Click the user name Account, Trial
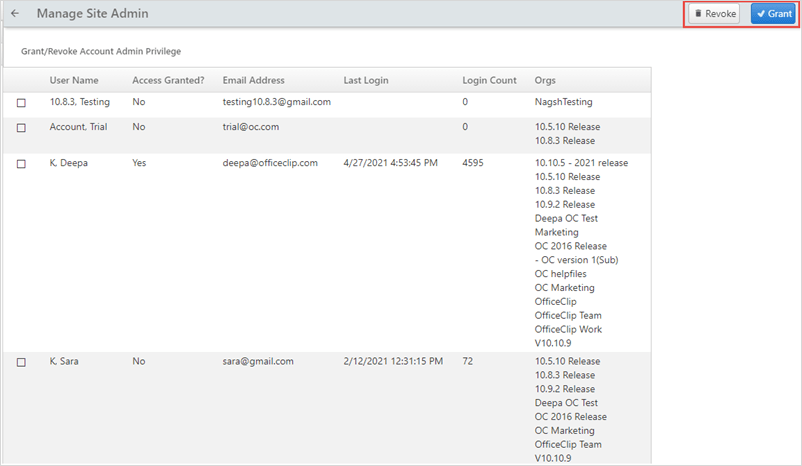This screenshot has width=802, height=466. click(78, 127)
